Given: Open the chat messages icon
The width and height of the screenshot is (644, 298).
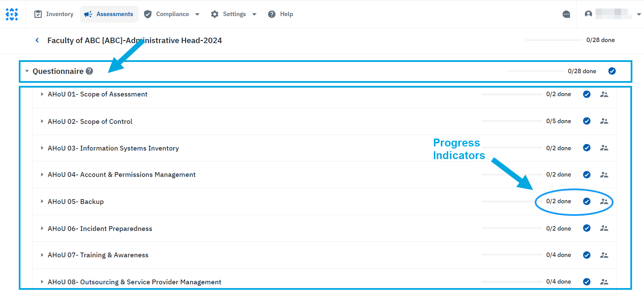Looking at the screenshot, I should [566, 14].
